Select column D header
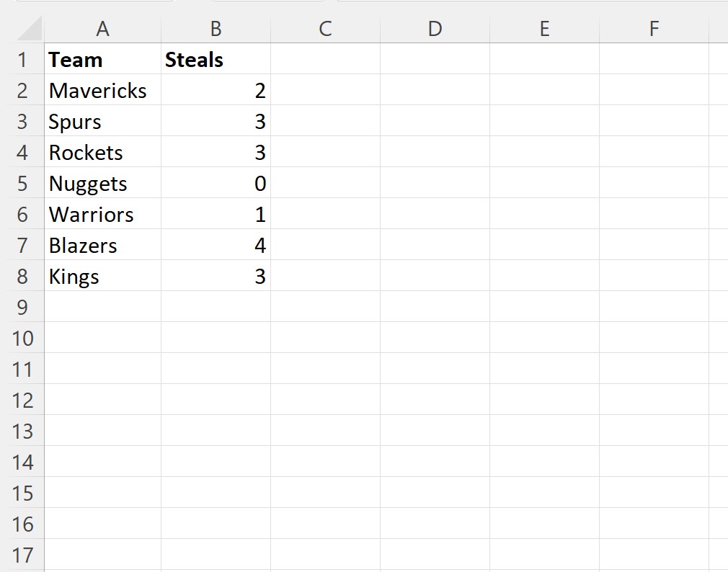Screen dimensions: 728x572 (435, 29)
